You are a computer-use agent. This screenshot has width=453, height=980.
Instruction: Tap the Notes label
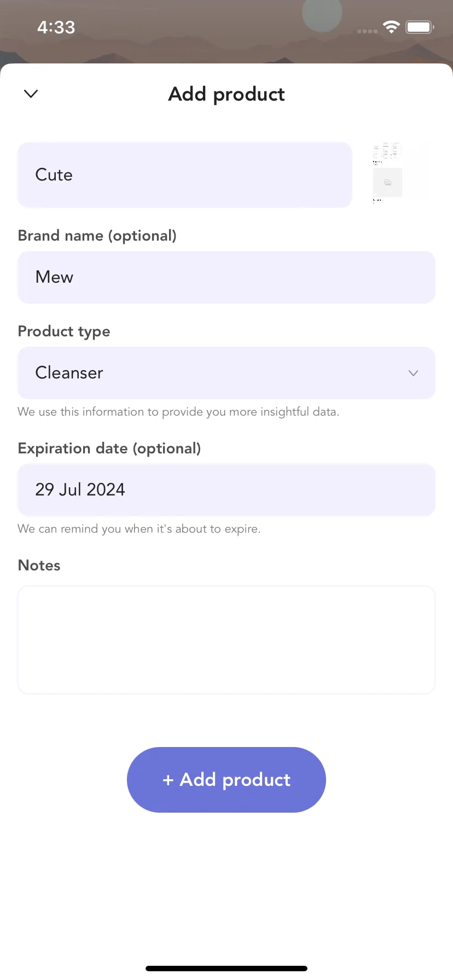pos(39,565)
